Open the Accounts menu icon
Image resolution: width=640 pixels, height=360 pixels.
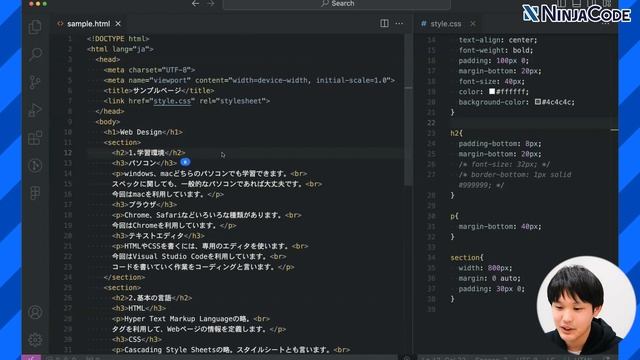[x=35, y=312]
